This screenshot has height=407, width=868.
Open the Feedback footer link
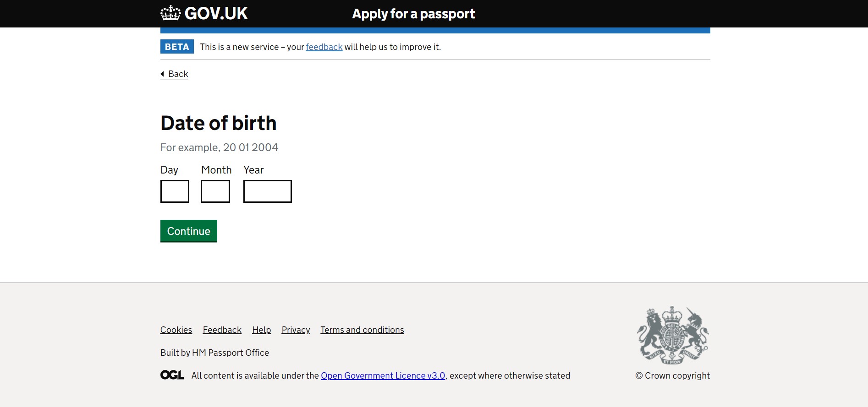(x=222, y=330)
